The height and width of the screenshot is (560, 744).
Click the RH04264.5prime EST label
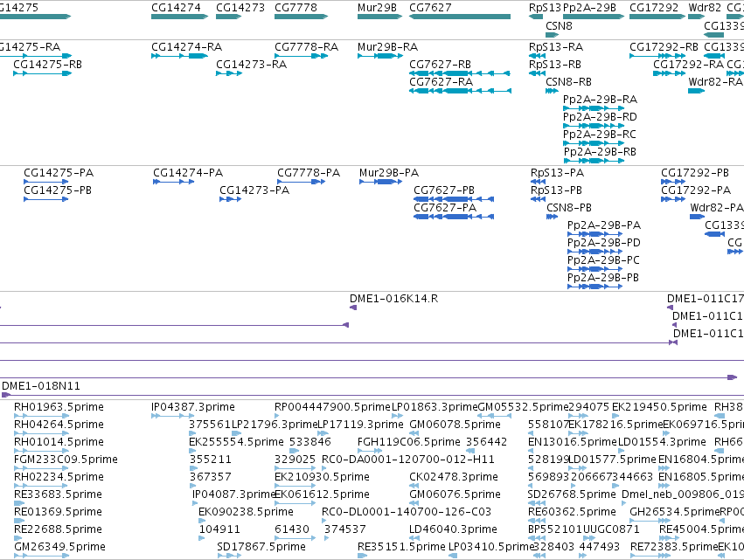[59, 425]
